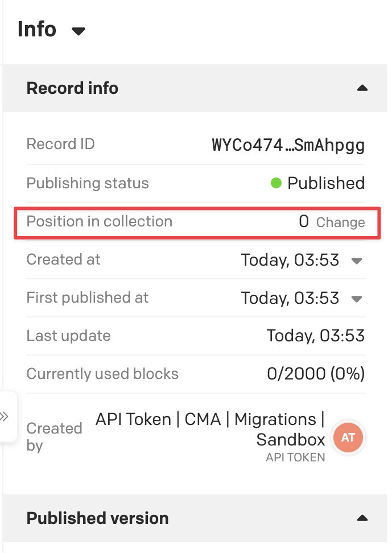Image resolution: width=392 pixels, height=553 pixels.
Task: Click the green published status dot
Action: pos(276,183)
